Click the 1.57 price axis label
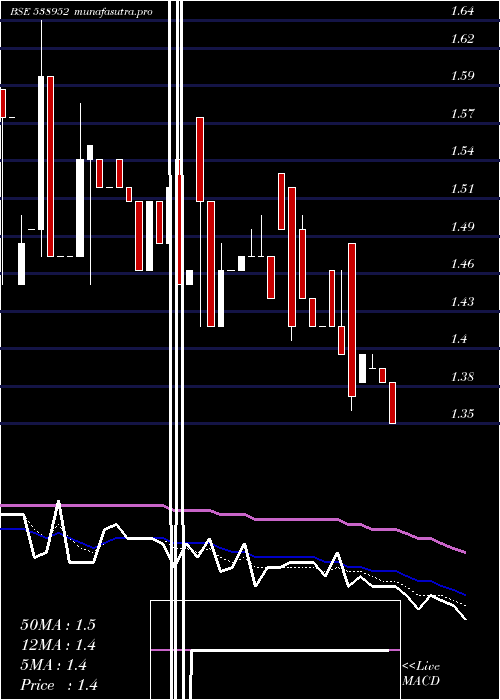This screenshot has width=500, height=700. (462, 114)
